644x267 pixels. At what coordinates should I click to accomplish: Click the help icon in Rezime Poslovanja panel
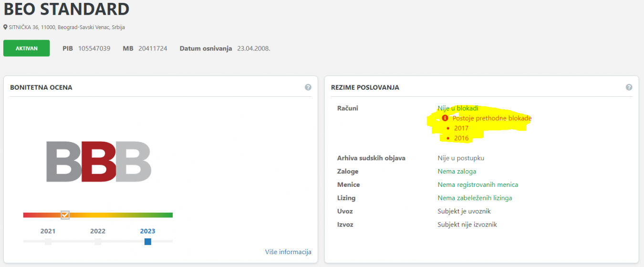(629, 87)
